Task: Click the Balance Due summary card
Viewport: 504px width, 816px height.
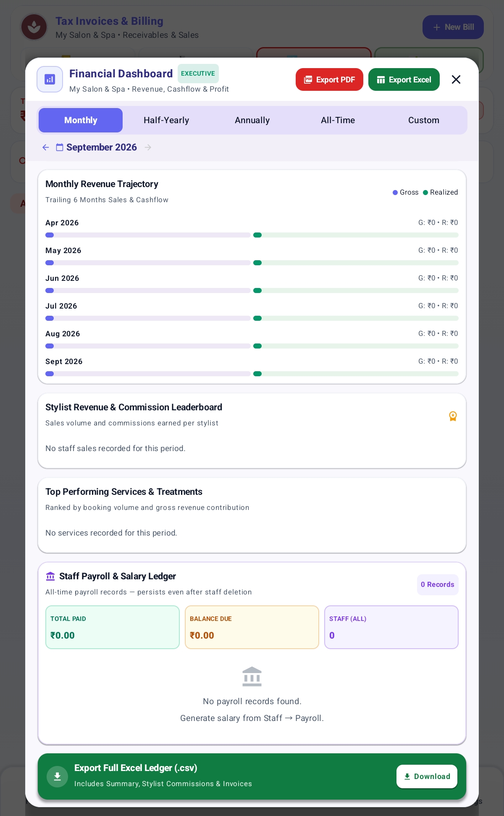Action: 252,627
